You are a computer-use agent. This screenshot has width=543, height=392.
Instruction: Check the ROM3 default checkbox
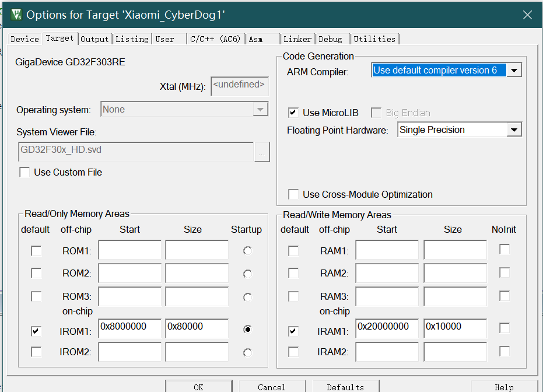(x=36, y=296)
